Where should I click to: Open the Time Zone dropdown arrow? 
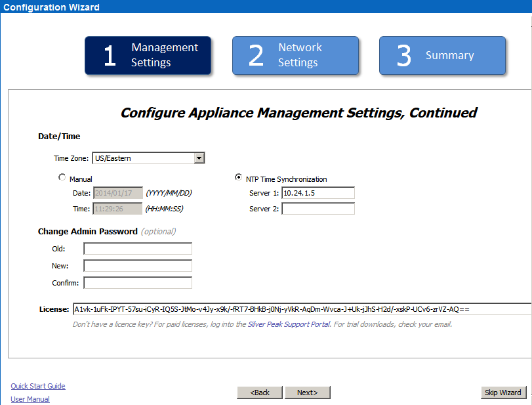[x=199, y=158]
